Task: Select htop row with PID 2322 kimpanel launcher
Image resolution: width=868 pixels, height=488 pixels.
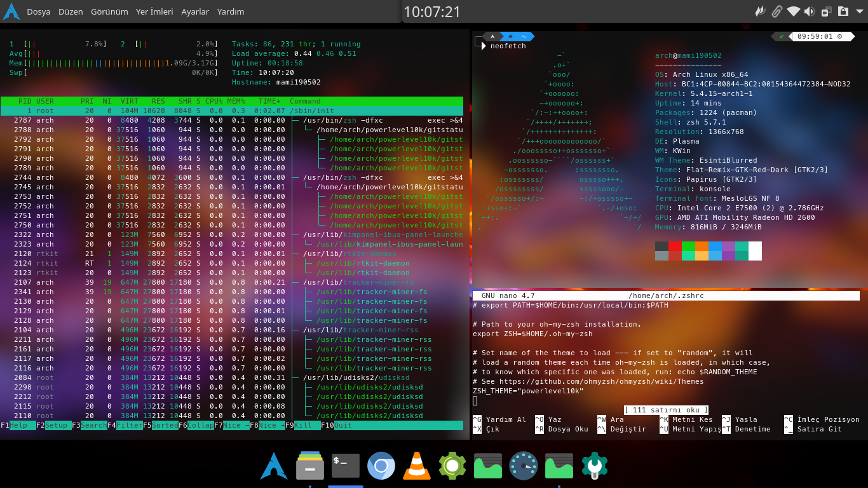Action: point(232,234)
